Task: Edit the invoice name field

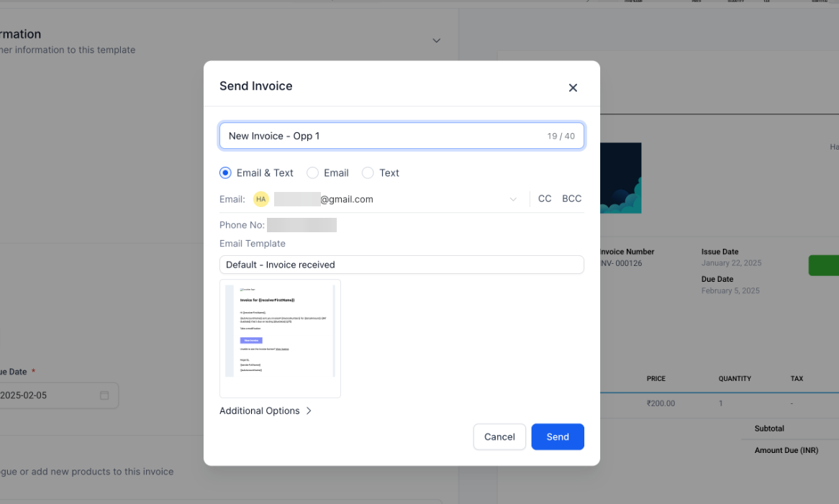Action: 402,136
